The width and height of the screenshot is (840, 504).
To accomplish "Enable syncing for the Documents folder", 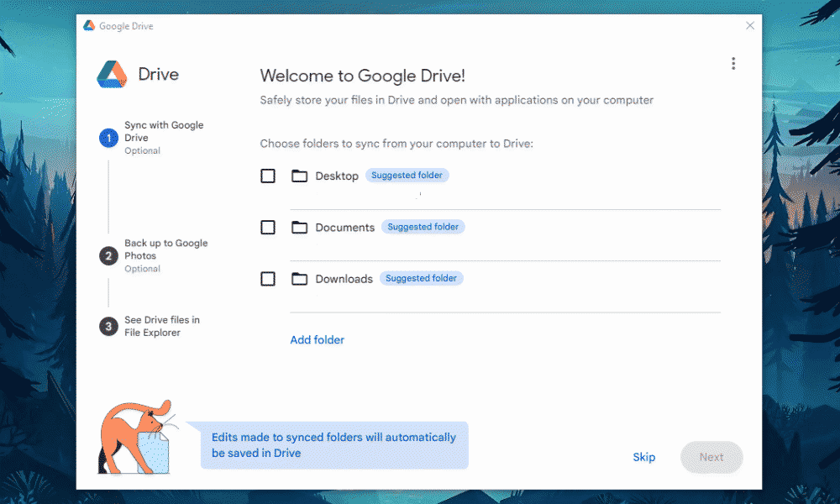I will tap(268, 228).
